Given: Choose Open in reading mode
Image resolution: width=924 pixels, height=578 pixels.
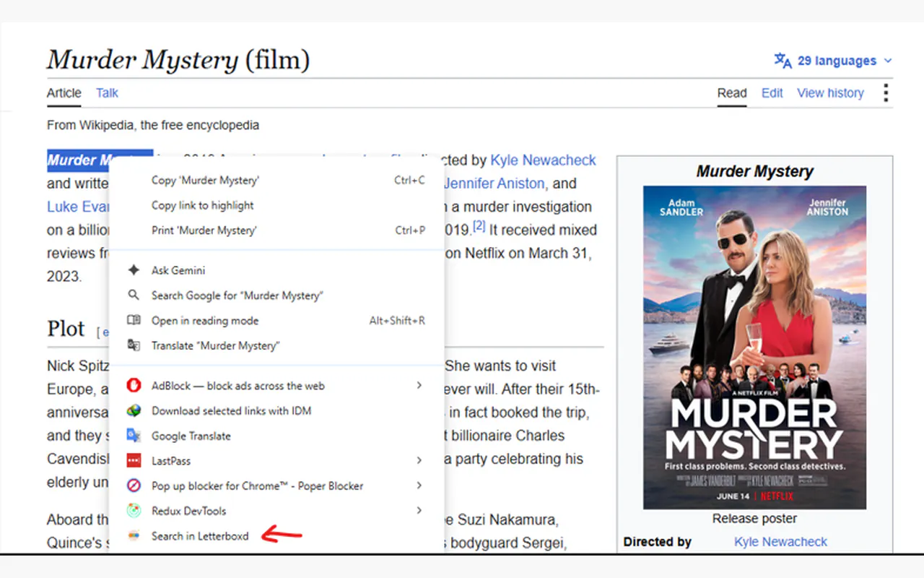Looking at the screenshot, I should coord(276,321).
